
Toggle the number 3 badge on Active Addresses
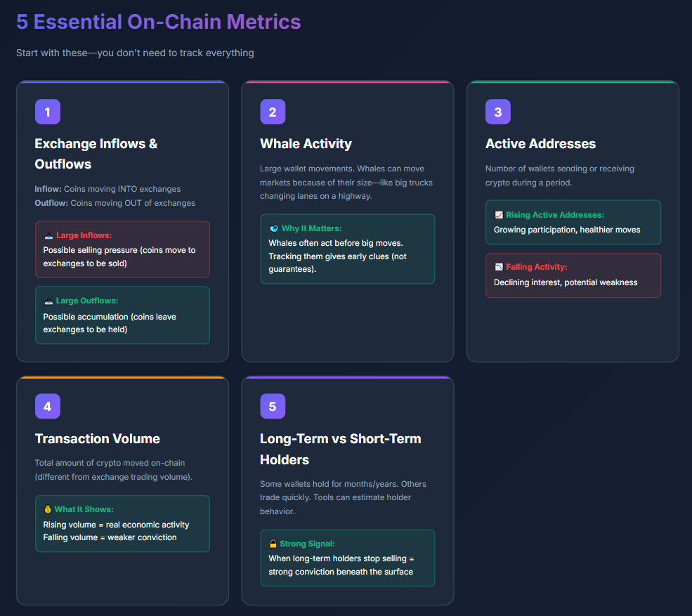tap(498, 112)
